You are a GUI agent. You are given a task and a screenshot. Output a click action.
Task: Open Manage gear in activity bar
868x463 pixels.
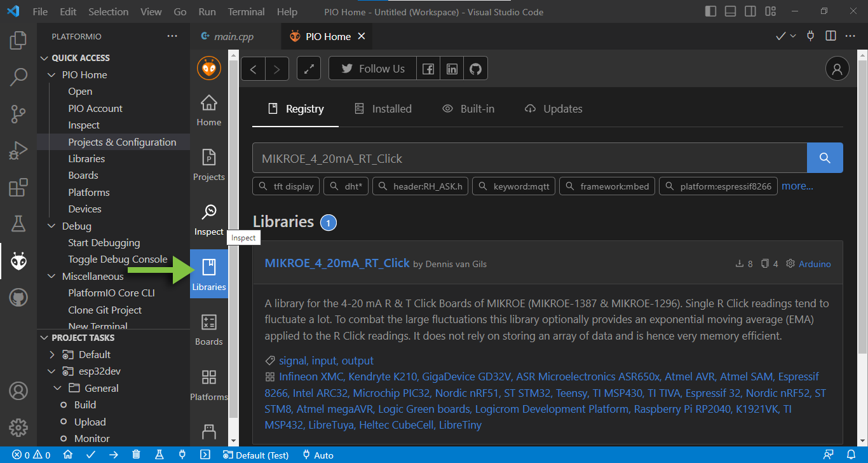pyautogui.click(x=18, y=427)
